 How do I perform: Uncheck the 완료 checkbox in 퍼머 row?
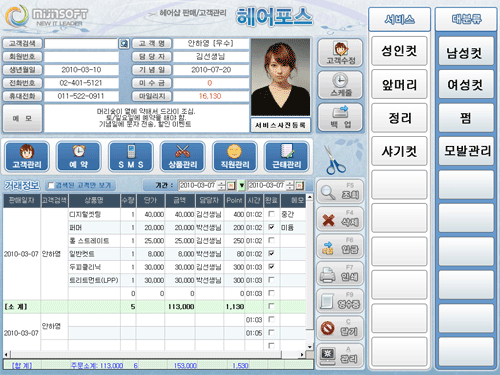click(x=271, y=227)
